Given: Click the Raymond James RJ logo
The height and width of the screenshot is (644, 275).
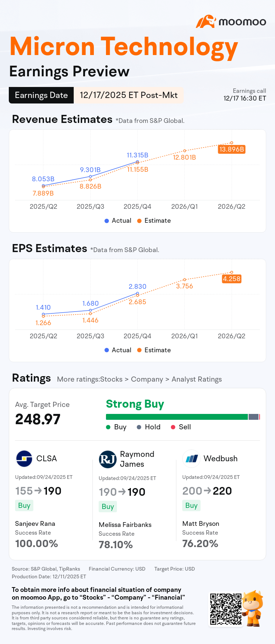Looking at the screenshot, I should coord(108,459).
